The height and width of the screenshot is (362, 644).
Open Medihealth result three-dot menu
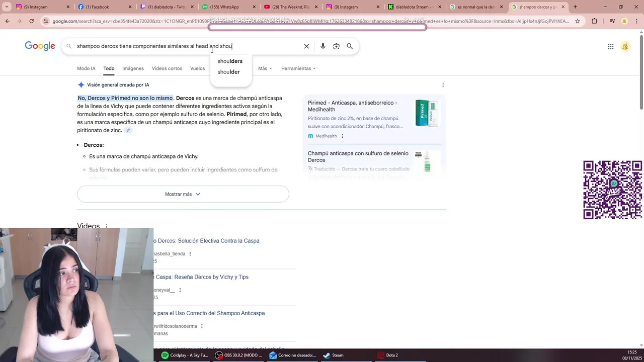tap(342, 136)
